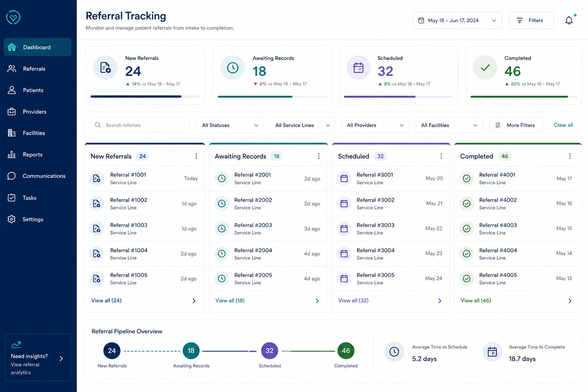588x392 pixels.
Task: Click Clear all link
Action: click(563, 125)
